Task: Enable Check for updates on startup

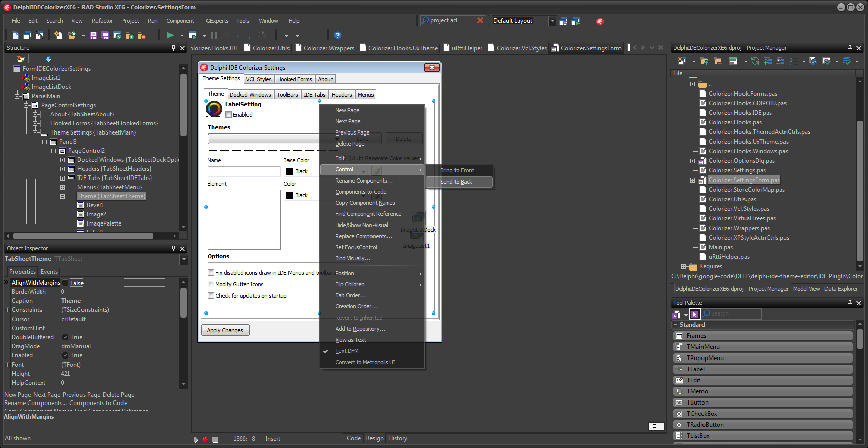Action: [211, 295]
